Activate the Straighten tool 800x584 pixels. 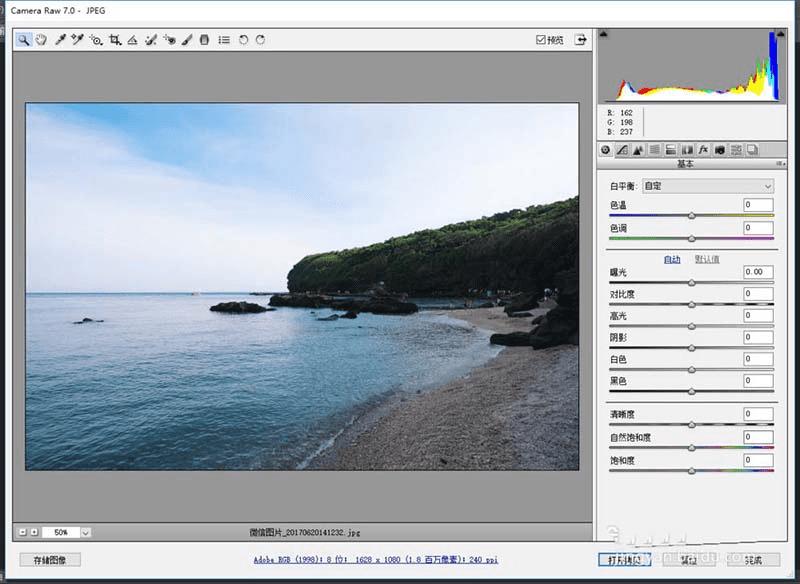(x=132, y=40)
